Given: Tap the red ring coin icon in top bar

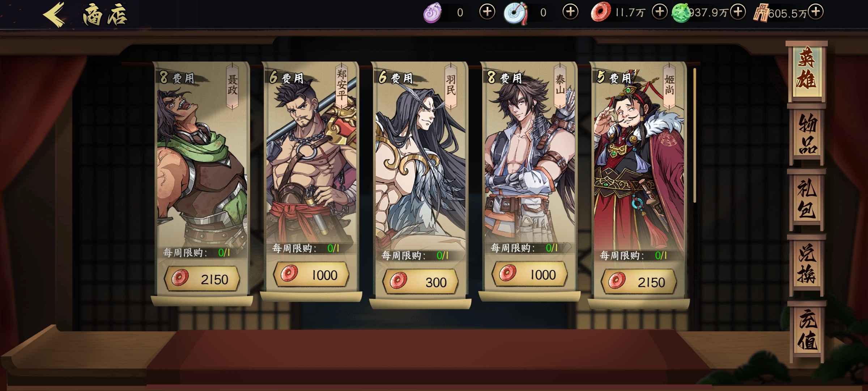Looking at the screenshot, I should (x=601, y=12).
